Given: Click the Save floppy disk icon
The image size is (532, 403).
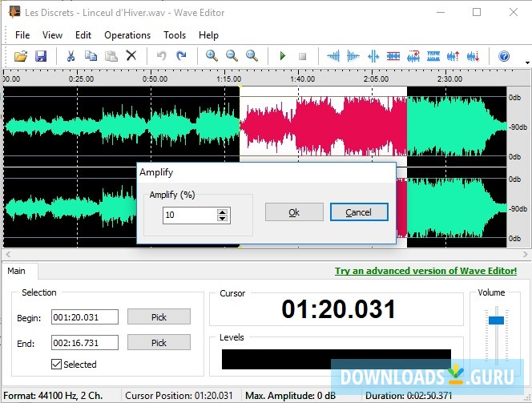Looking at the screenshot, I should [40, 56].
